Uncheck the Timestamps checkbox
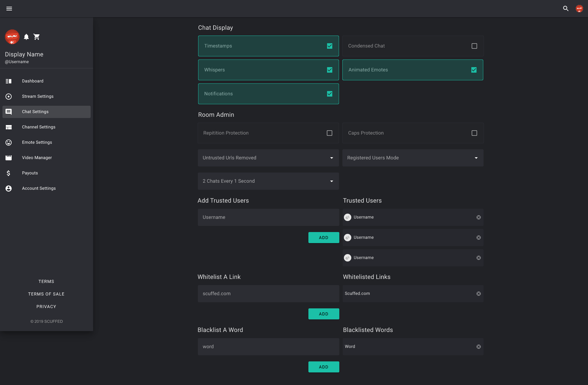588x385 pixels. pos(330,46)
